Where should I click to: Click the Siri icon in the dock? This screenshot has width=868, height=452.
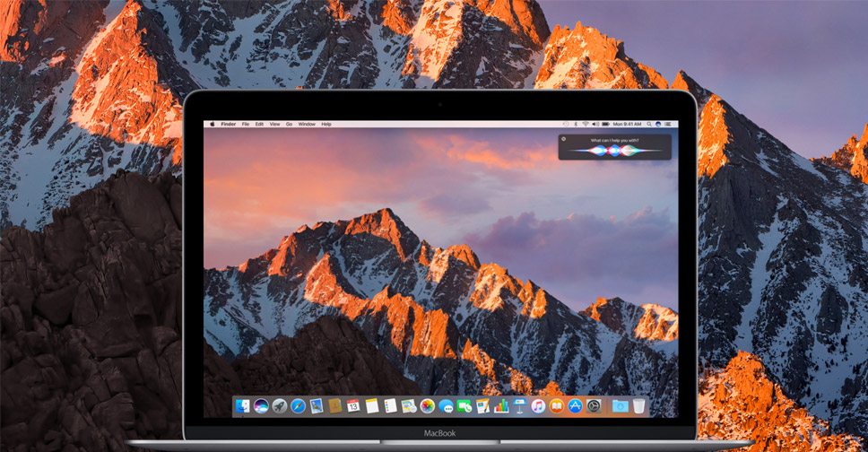point(261,406)
